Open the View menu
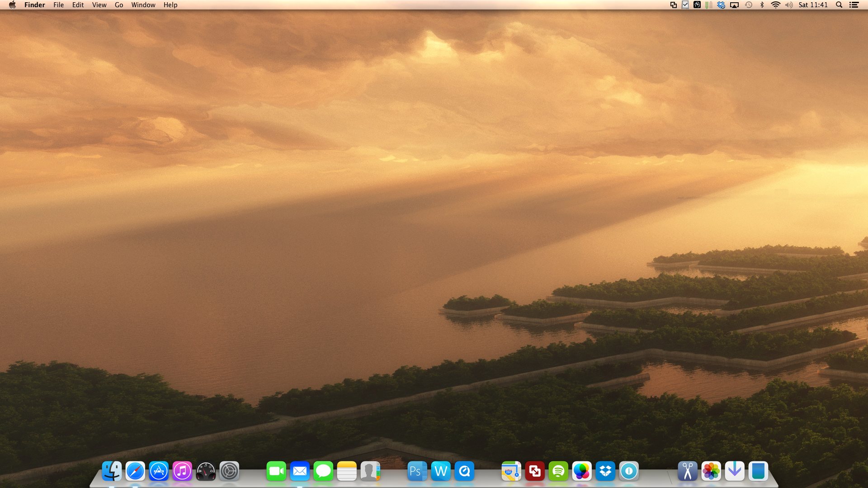868x488 pixels. (99, 5)
